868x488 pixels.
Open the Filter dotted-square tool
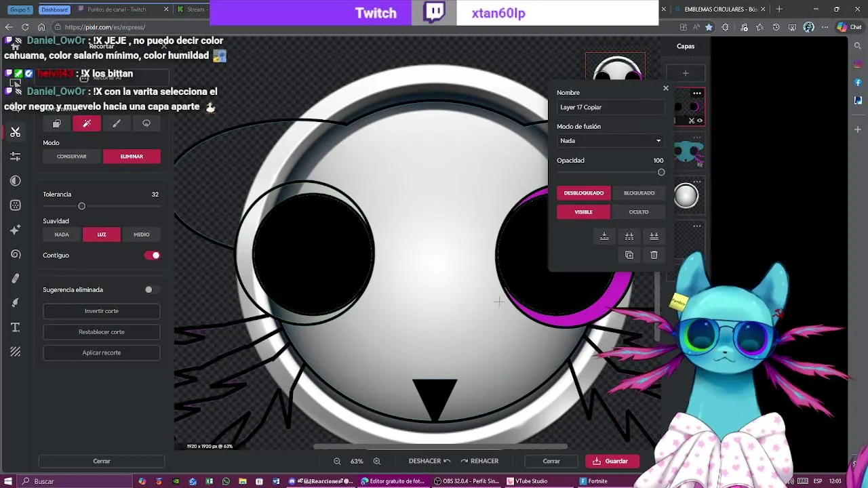pos(15,205)
